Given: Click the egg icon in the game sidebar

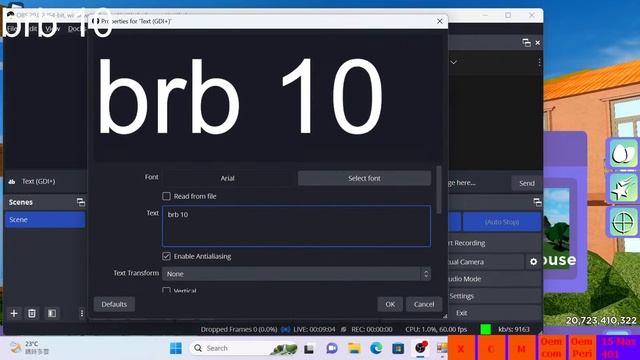Looking at the screenshot, I should pos(622,154).
